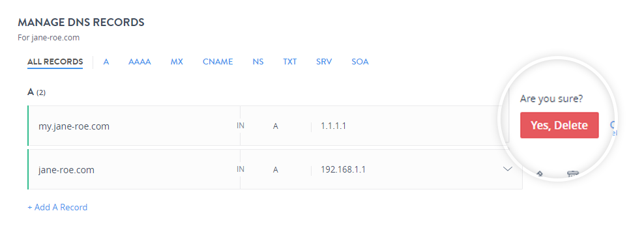Click the edit pencil icon below confirmation
Viewport: 644px width, 237px height.
pos(540,174)
